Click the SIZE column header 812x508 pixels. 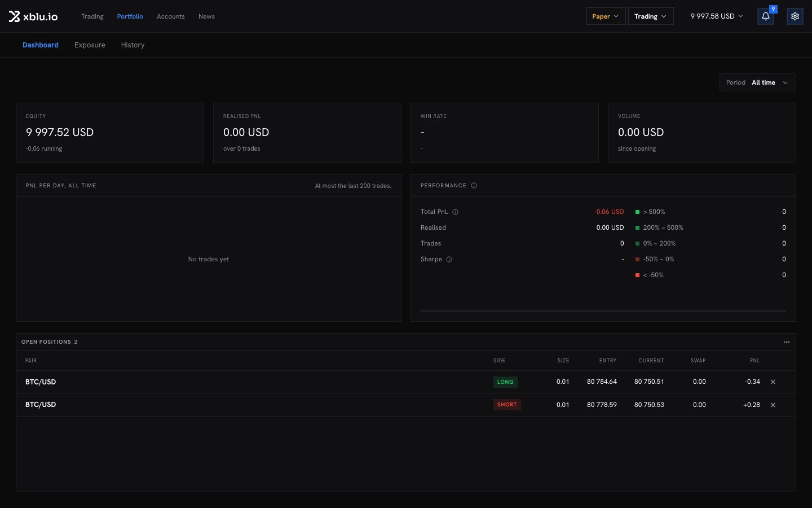(x=563, y=361)
